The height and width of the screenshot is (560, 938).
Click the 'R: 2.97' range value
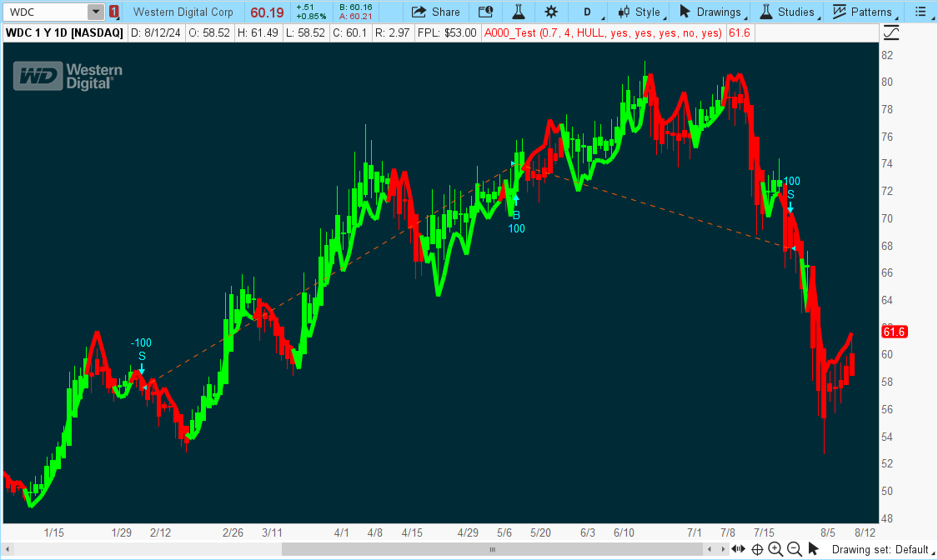click(393, 32)
